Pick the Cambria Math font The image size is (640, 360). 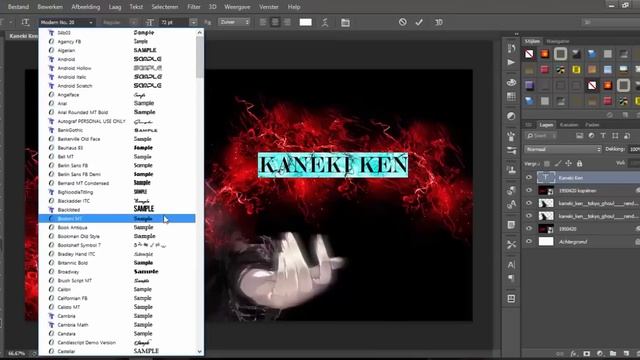117,324
